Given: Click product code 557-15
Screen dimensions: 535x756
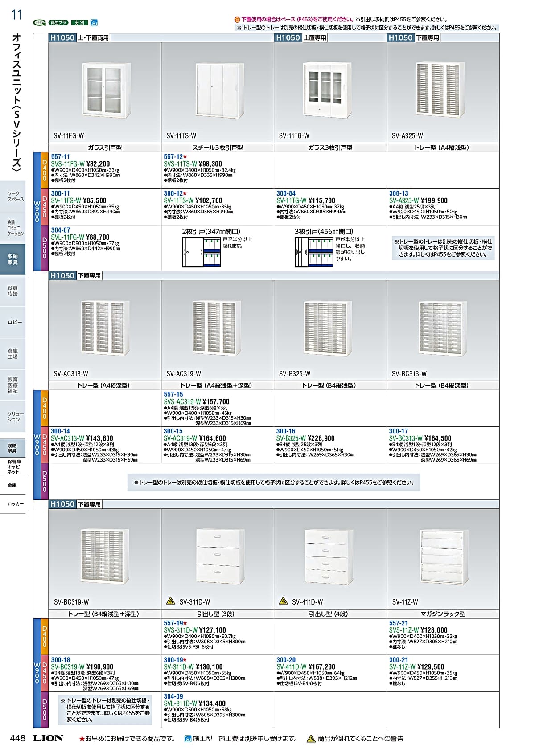Looking at the screenshot, I should [x=173, y=395].
